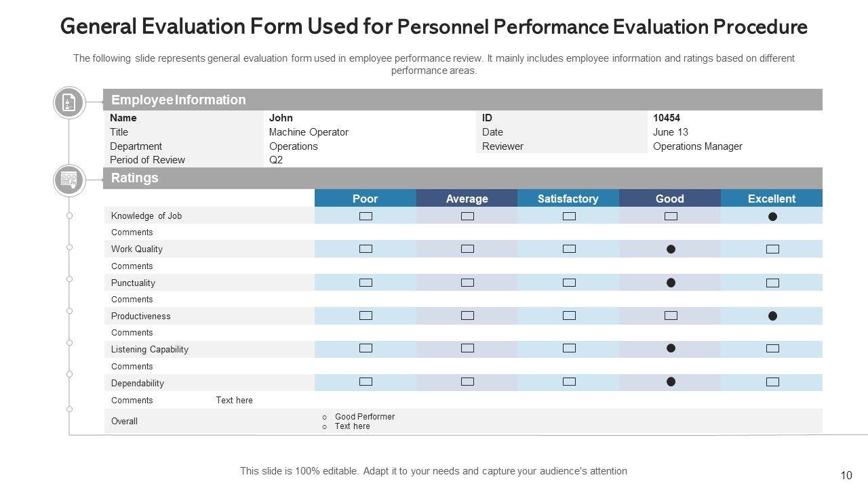Click the Satisfactory column header
The height and width of the screenshot is (488, 868).
click(x=568, y=199)
